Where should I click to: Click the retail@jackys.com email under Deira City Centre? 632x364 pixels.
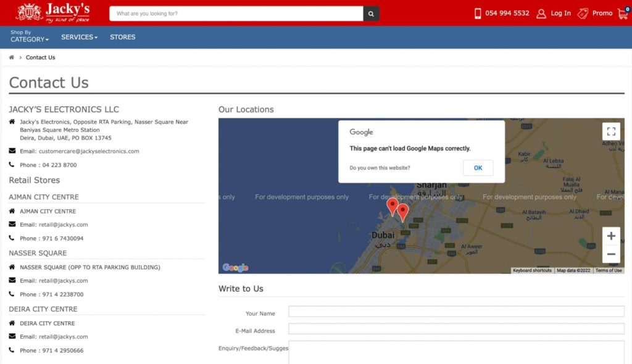[64, 337]
